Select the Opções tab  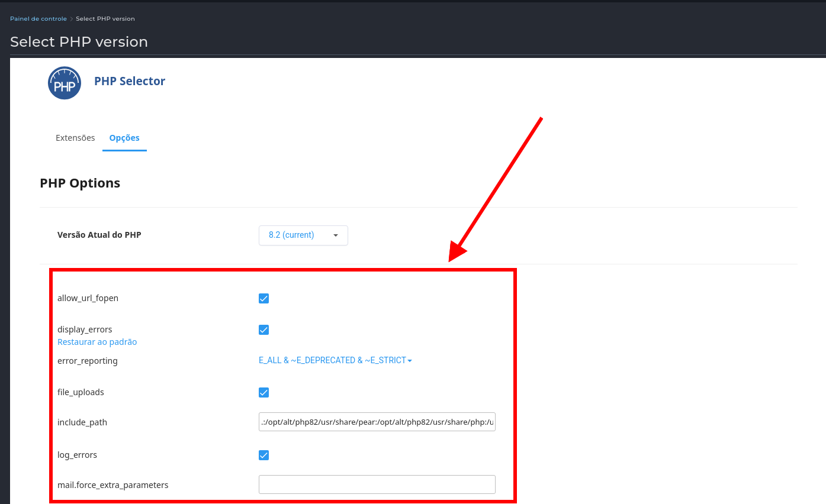pyautogui.click(x=124, y=138)
